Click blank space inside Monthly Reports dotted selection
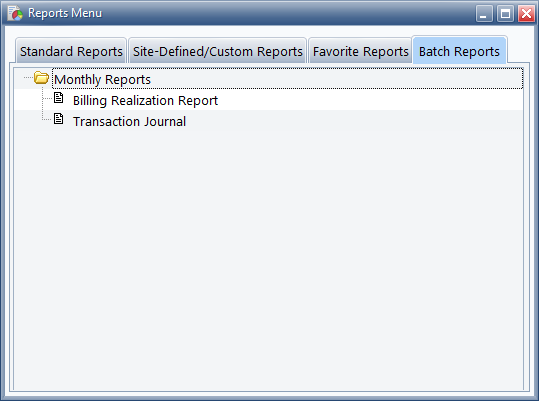The height and width of the screenshot is (401, 539). point(337,79)
